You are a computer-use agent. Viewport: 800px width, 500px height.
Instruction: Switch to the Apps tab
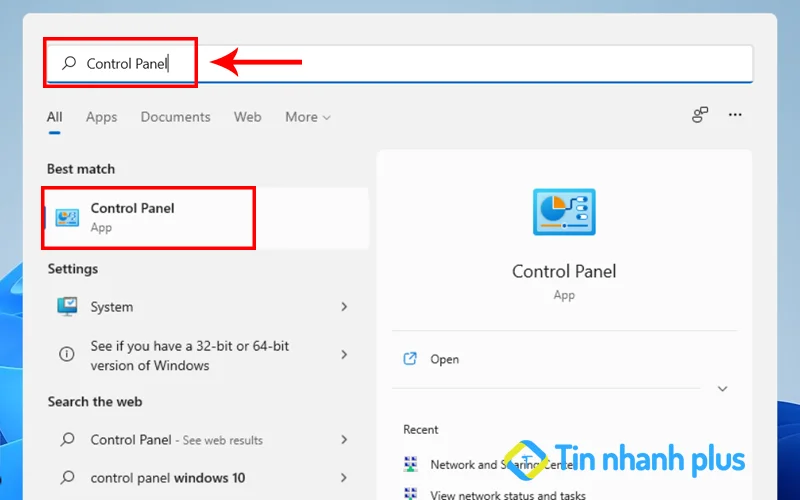coord(102,117)
